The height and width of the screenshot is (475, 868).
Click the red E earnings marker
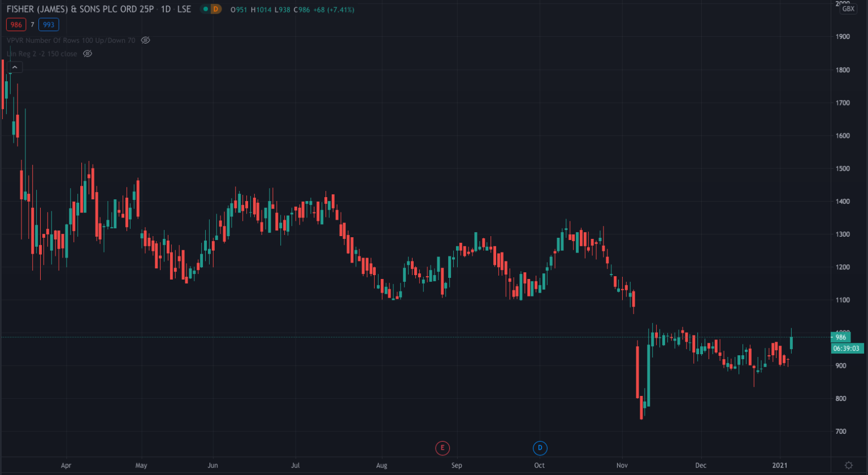(442, 448)
